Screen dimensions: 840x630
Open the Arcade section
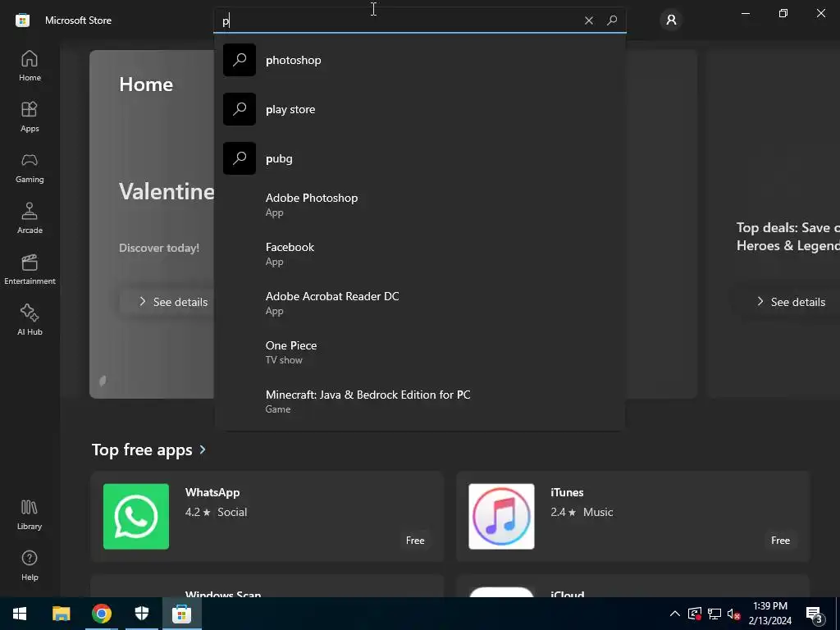click(x=30, y=218)
